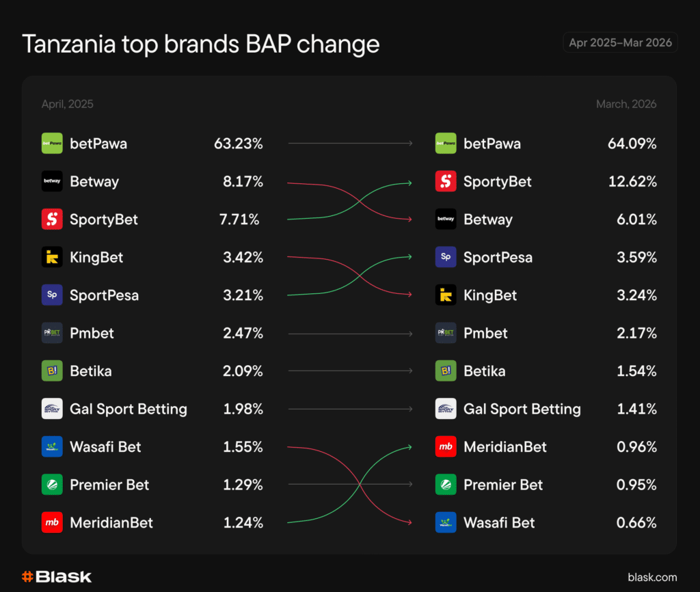
Task: Click the MeridianBet logo in March column
Action: coord(446,447)
